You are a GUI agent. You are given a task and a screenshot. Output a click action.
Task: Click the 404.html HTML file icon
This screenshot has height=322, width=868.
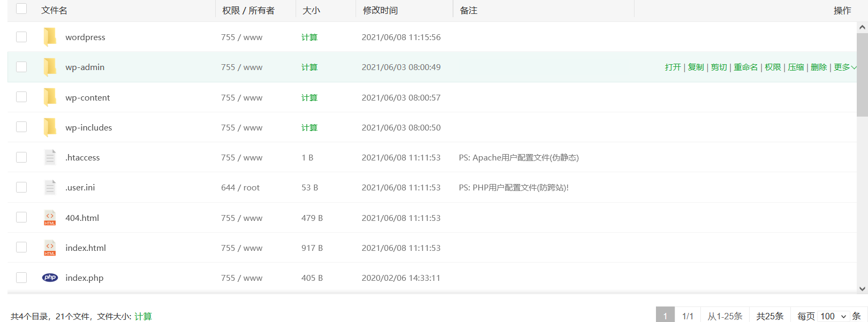(50, 218)
